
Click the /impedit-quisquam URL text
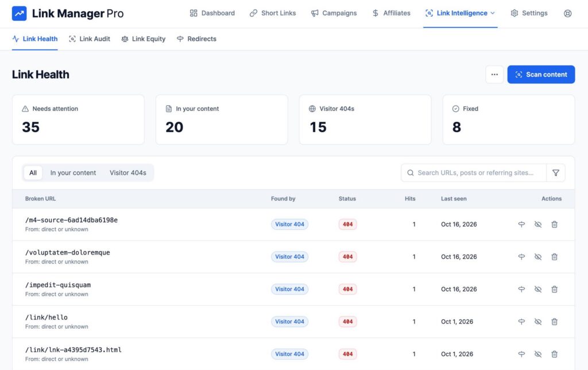[x=58, y=285]
